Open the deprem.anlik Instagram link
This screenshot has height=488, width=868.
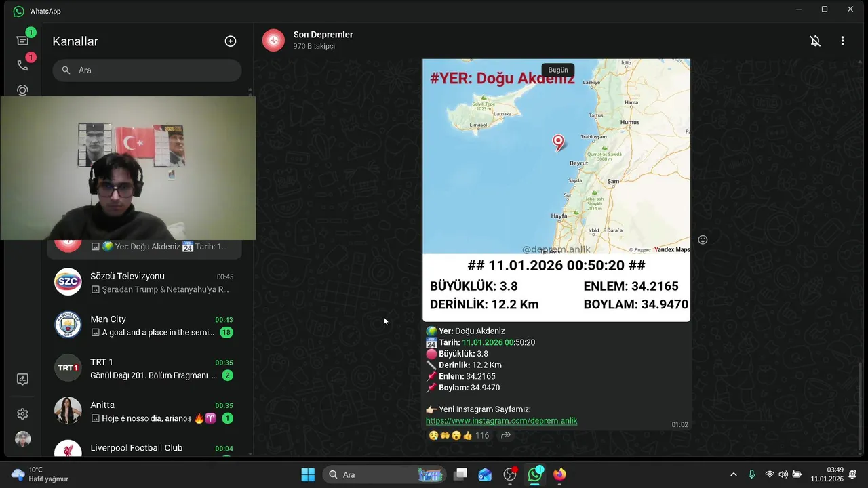(501, 421)
